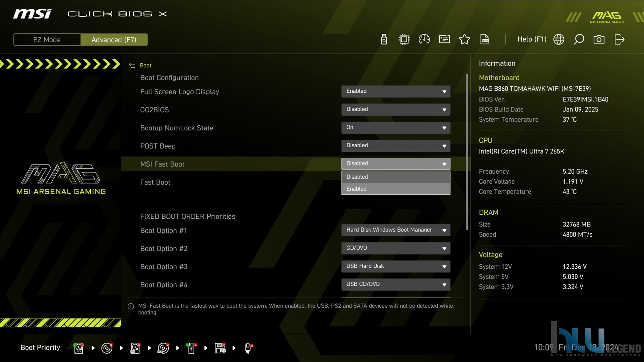Choose Disabled in MSI Fast Boot list

click(396, 177)
